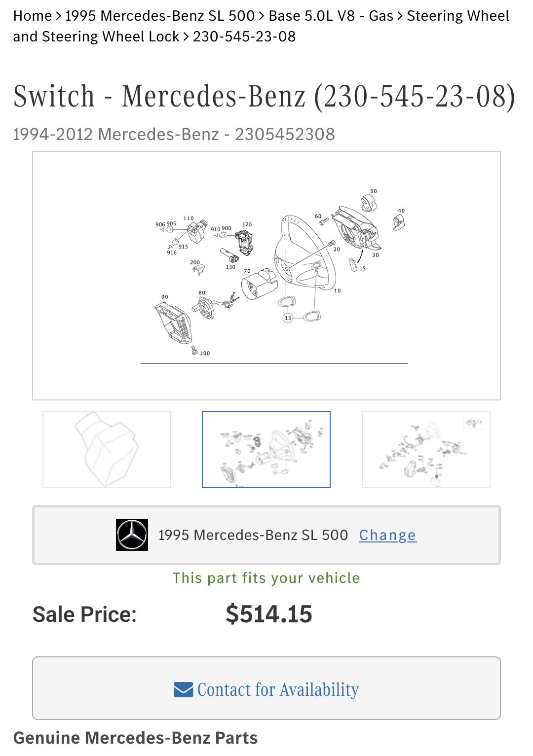This screenshot has height=756, width=533.
Task: Navigate to Base 5.0L V8 - Gas breadcrumb
Action: tap(331, 16)
